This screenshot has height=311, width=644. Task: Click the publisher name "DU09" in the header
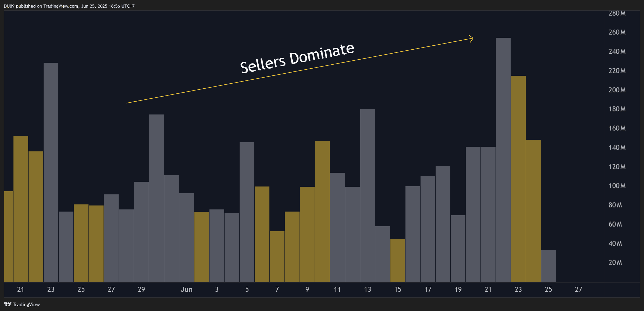9,6
